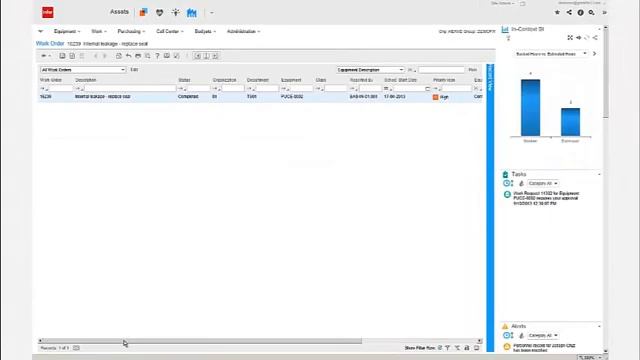This screenshot has width=640, height=360.
Task: Click the copy record toolbar icon
Action: click(118, 56)
